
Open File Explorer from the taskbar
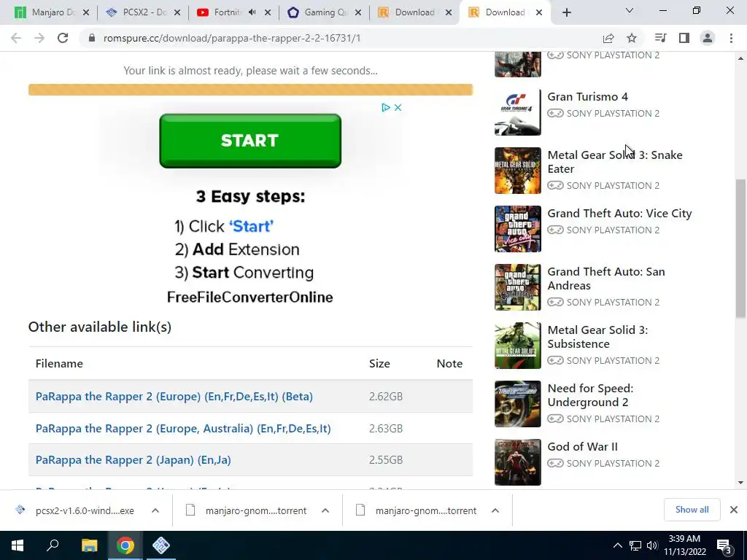pyautogui.click(x=89, y=545)
